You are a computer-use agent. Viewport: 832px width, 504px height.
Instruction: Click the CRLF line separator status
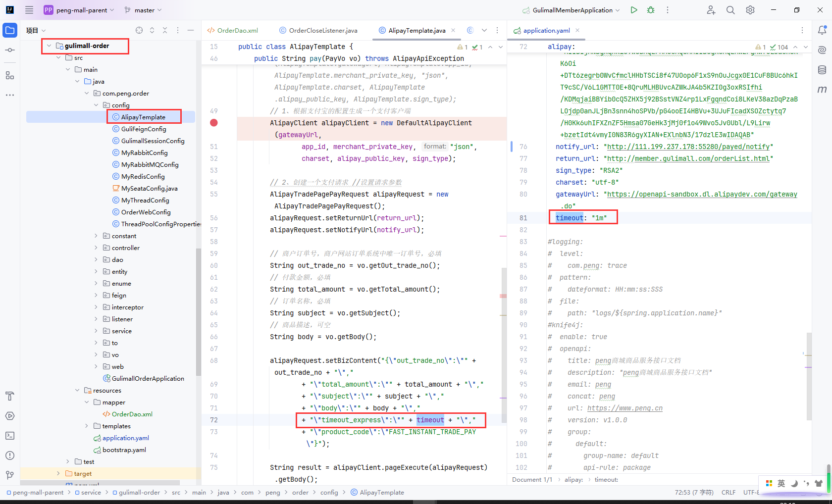728,492
